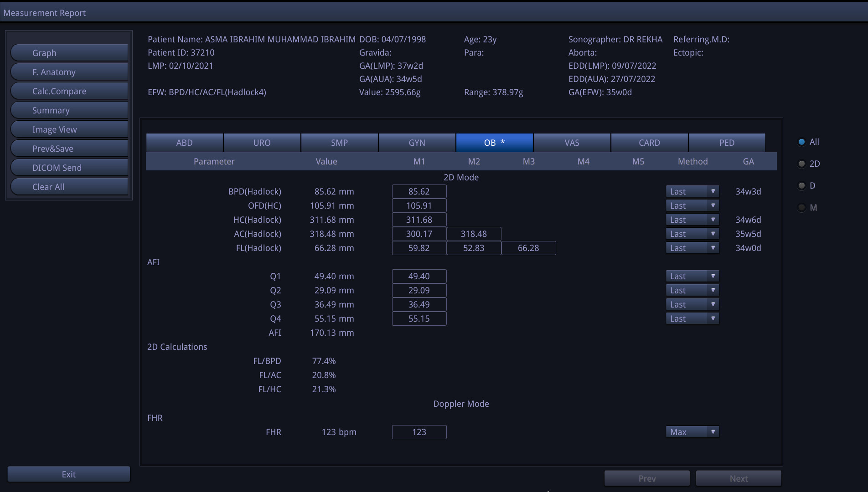
Task: Click the FHR value field showing 123
Action: pyautogui.click(x=419, y=432)
